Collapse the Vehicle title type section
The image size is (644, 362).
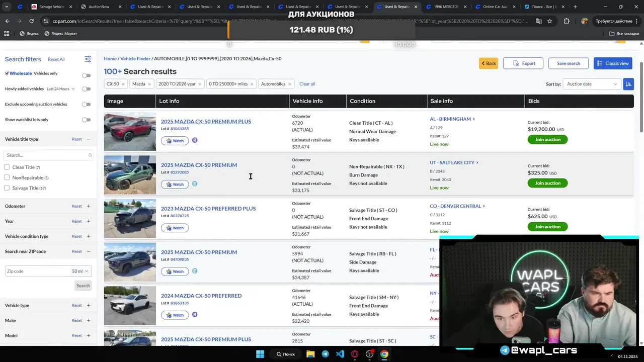pyautogui.click(x=88, y=139)
